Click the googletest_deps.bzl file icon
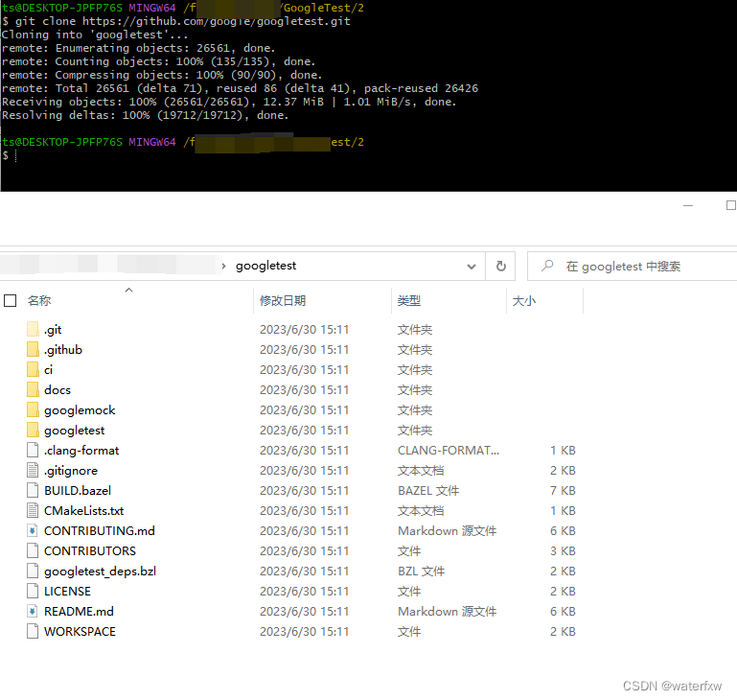 (x=33, y=572)
